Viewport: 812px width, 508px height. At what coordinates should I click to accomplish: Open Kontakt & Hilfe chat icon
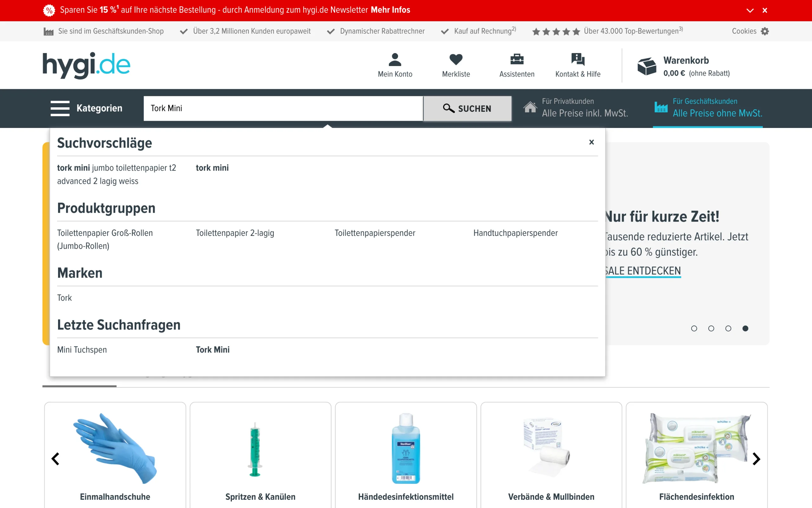pos(578,60)
